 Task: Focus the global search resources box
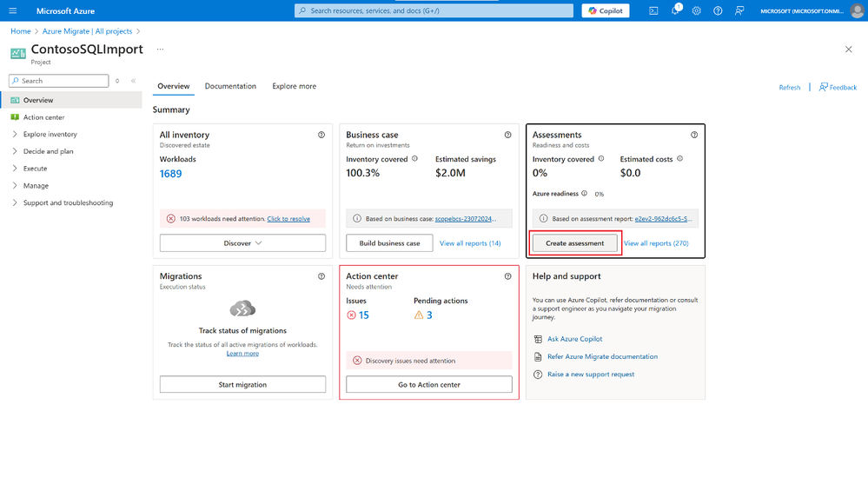434,10
